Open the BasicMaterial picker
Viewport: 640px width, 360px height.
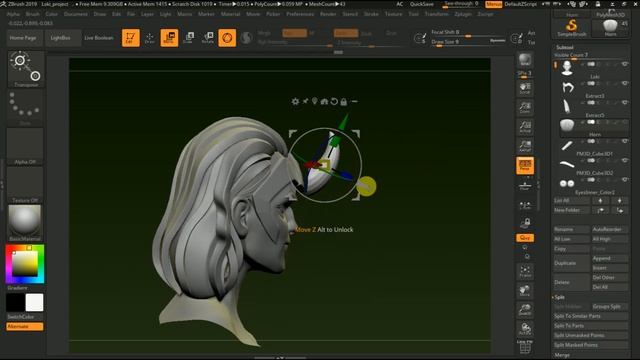[x=25, y=223]
